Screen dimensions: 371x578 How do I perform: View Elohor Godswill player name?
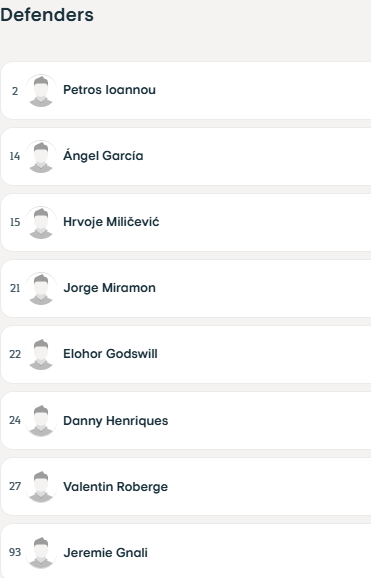pyautogui.click(x=110, y=354)
